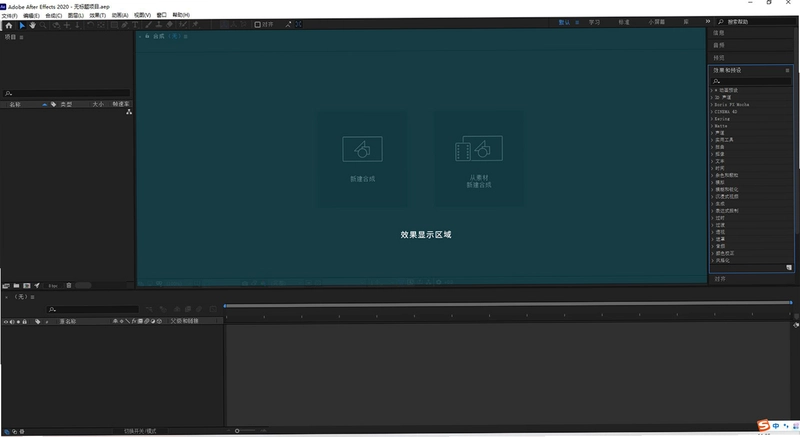The height and width of the screenshot is (437, 800).
Task: Select the Type text tool
Action: click(135, 24)
